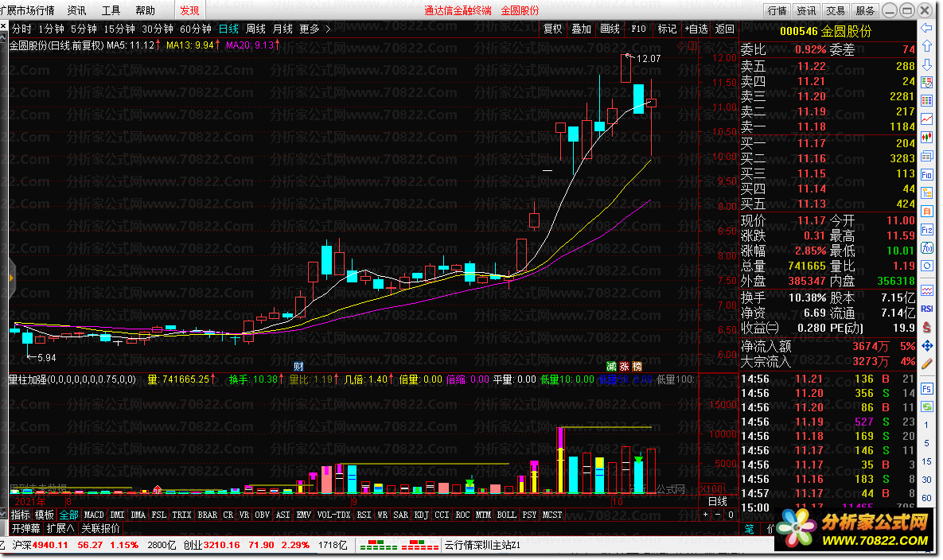Open the 发现 tab
The width and height of the screenshot is (943, 560).
click(x=189, y=11)
